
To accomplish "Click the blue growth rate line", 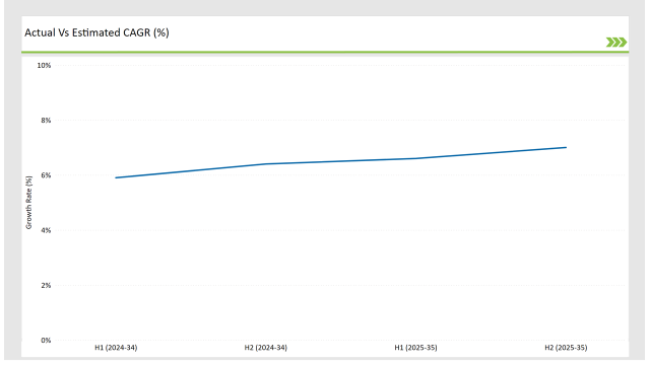I will (341, 161).
